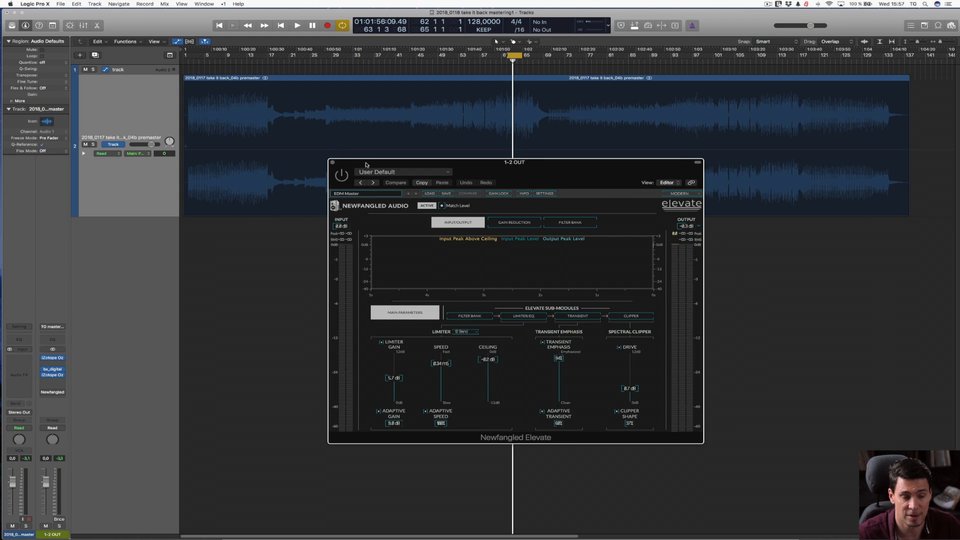Open Elevate Settings button

[x=545, y=193]
